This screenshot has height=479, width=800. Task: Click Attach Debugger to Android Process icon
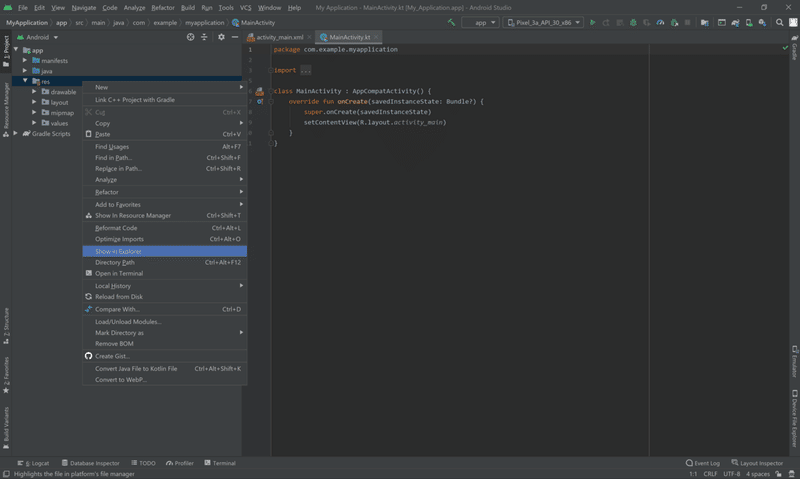[674, 22]
